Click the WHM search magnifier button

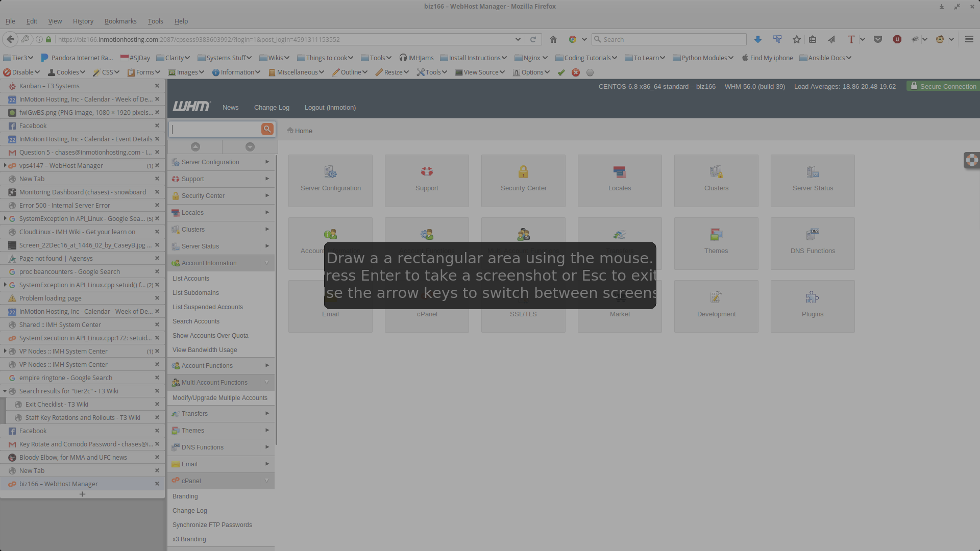[x=267, y=129]
